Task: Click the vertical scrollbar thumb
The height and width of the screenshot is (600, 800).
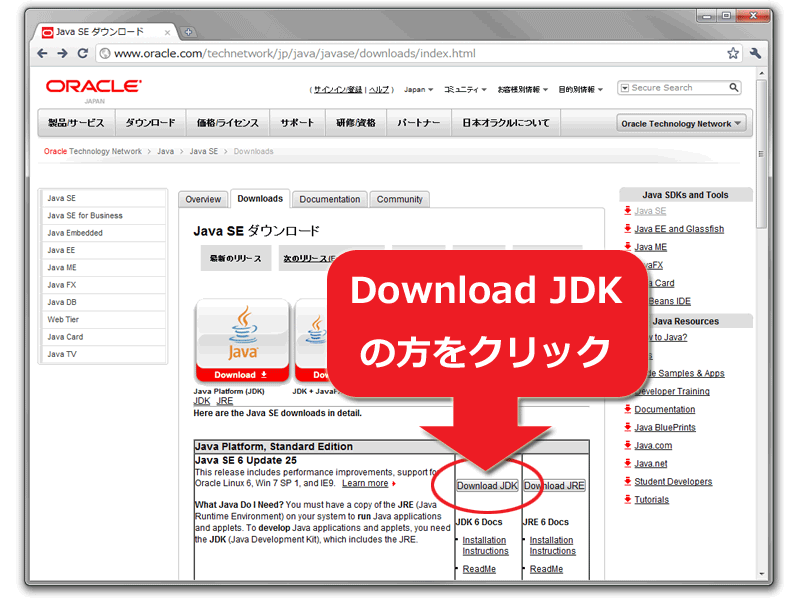Action: [761, 153]
